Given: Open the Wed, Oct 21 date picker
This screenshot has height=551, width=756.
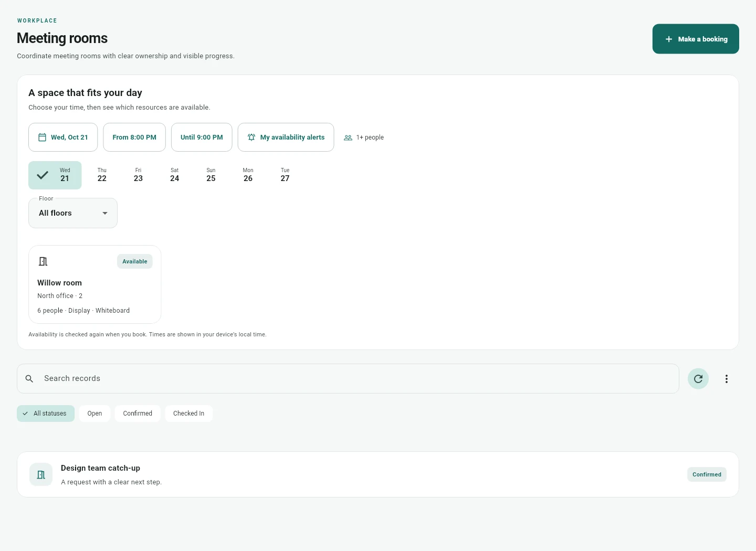Looking at the screenshot, I should [63, 137].
